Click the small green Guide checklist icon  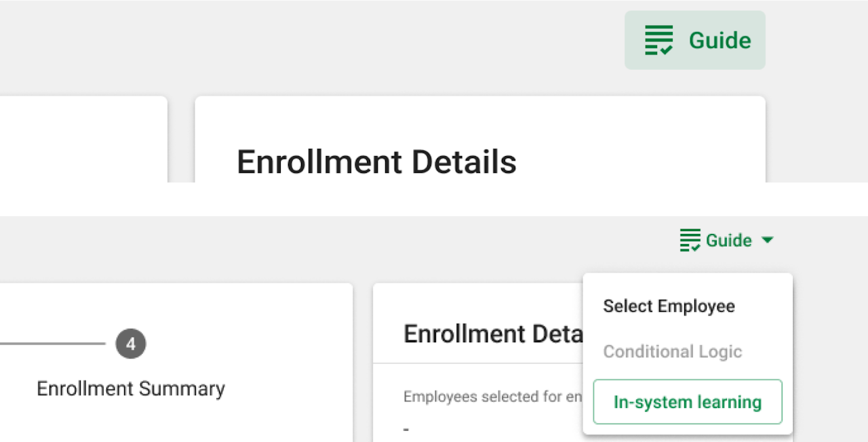[x=690, y=241]
